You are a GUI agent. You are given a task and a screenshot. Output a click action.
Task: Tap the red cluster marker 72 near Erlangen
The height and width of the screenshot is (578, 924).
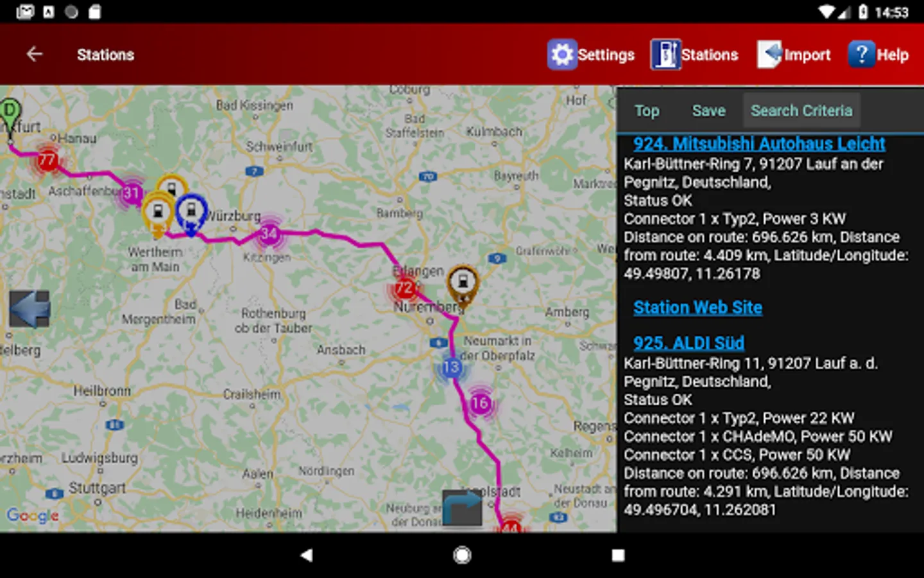404,288
